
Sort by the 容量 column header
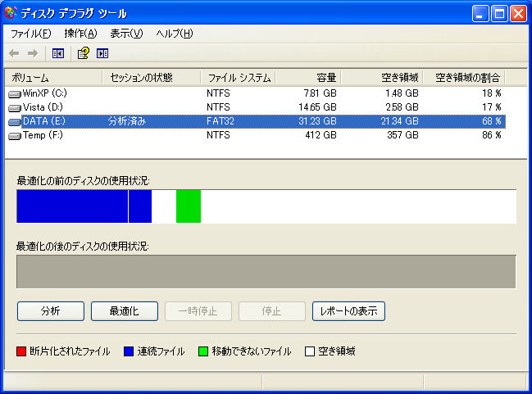point(308,78)
